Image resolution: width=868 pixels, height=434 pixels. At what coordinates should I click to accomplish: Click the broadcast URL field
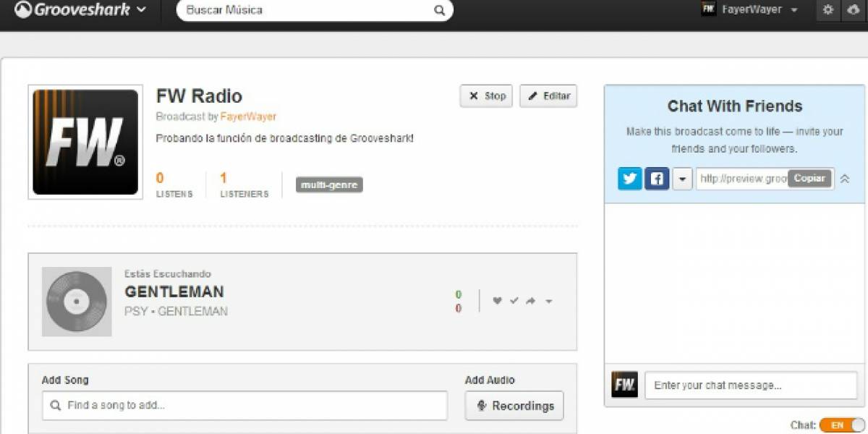tap(743, 179)
